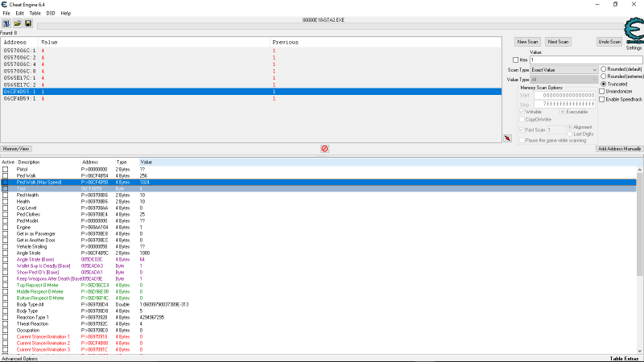The width and height of the screenshot is (644, 362).
Task: Click the Memory View button
Action: coord(16,149)
